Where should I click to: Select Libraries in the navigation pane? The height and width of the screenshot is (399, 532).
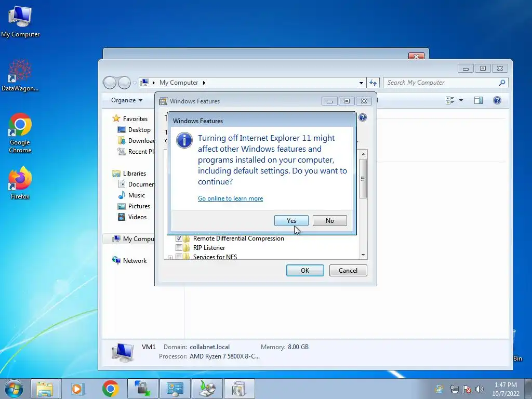click(x=135, y=173)
